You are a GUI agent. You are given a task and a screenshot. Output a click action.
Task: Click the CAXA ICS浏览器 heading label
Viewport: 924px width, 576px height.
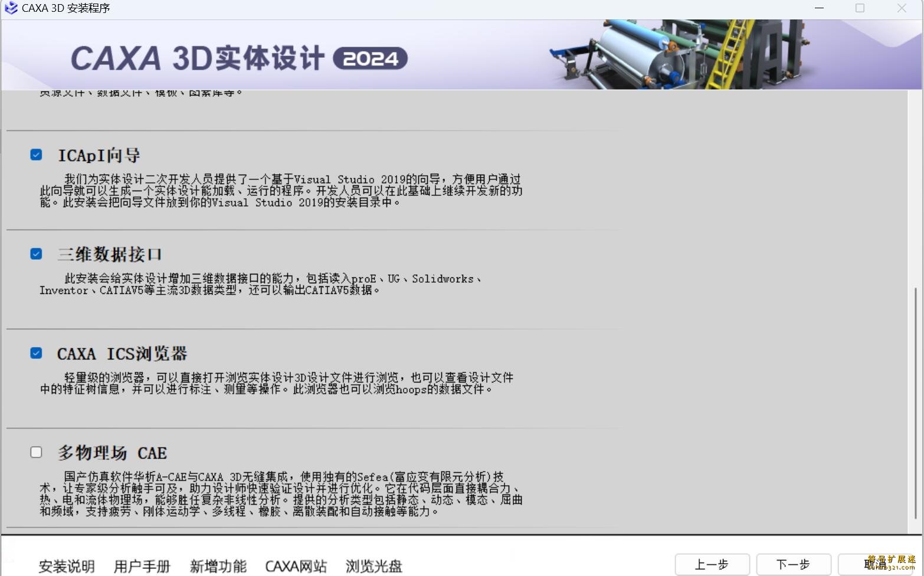122,353
